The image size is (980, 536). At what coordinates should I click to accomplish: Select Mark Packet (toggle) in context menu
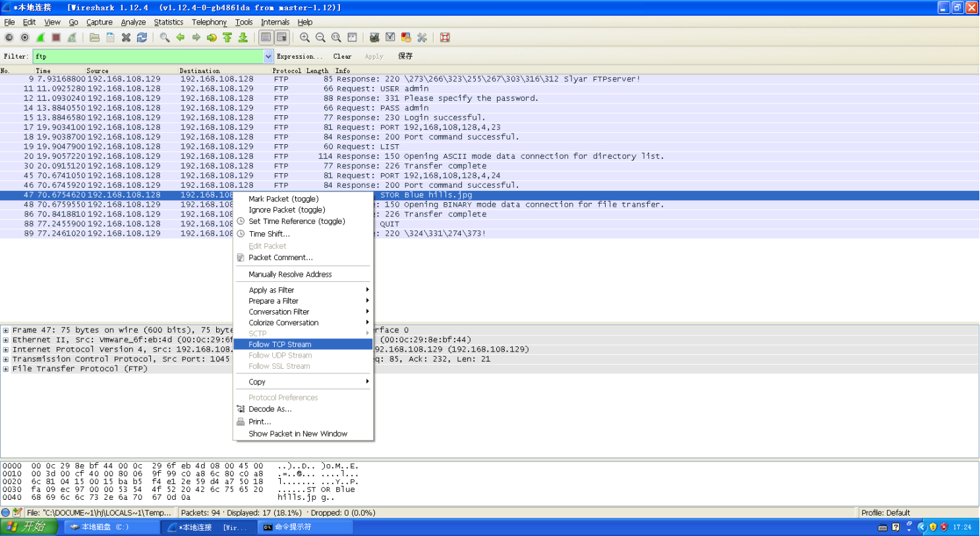coord(283,199)
